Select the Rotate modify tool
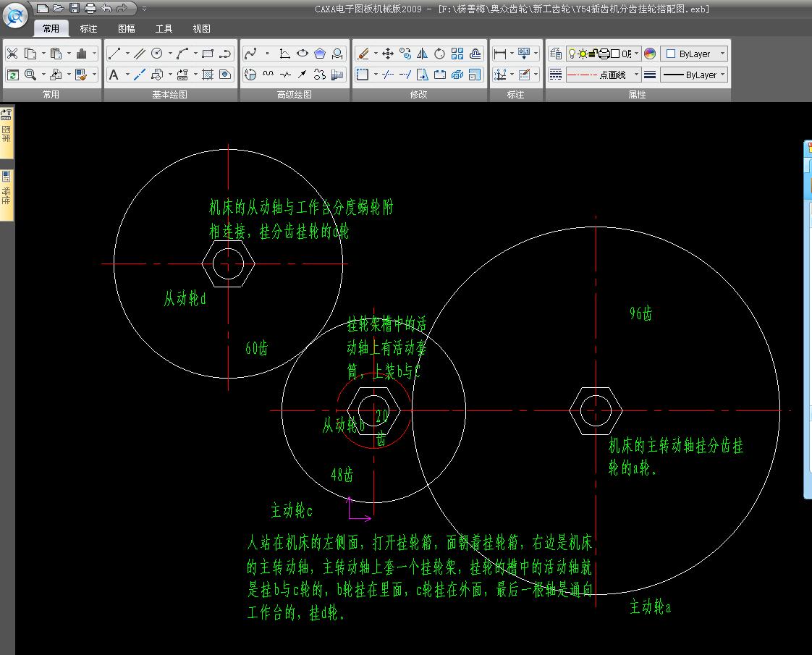Image resolution: width=812 pixels, height=655 pixels. pos(440,54)
